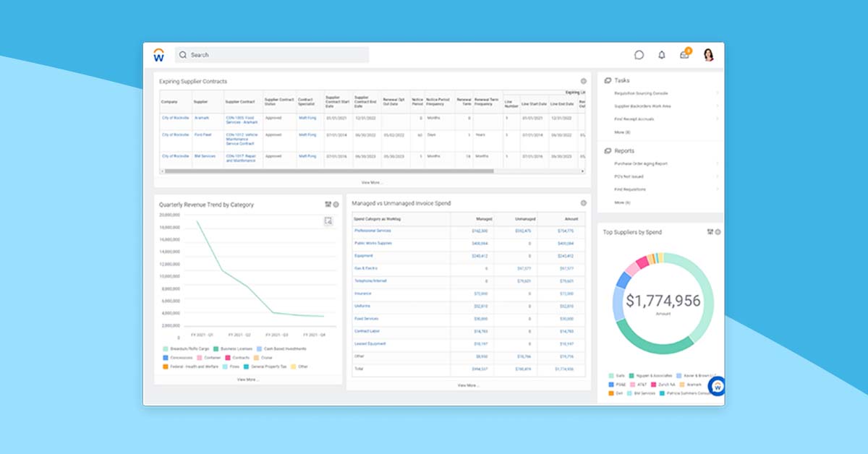Click the Tasks panel icon
868x454 pixels.
607,80
